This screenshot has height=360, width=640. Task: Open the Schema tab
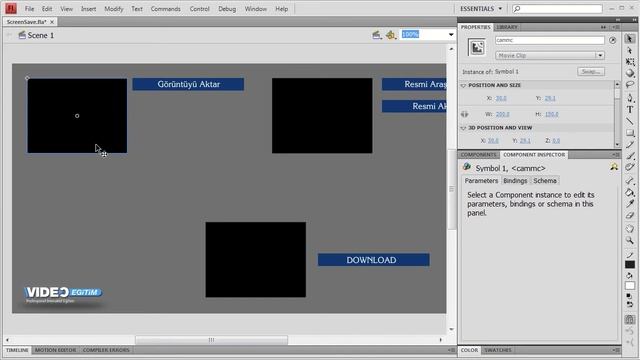click(544, 180)
